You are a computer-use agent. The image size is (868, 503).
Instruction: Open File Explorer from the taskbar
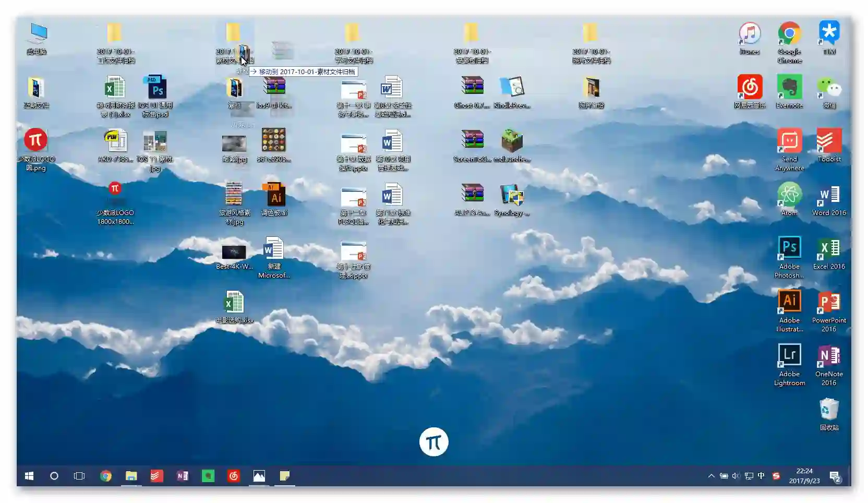131,476
